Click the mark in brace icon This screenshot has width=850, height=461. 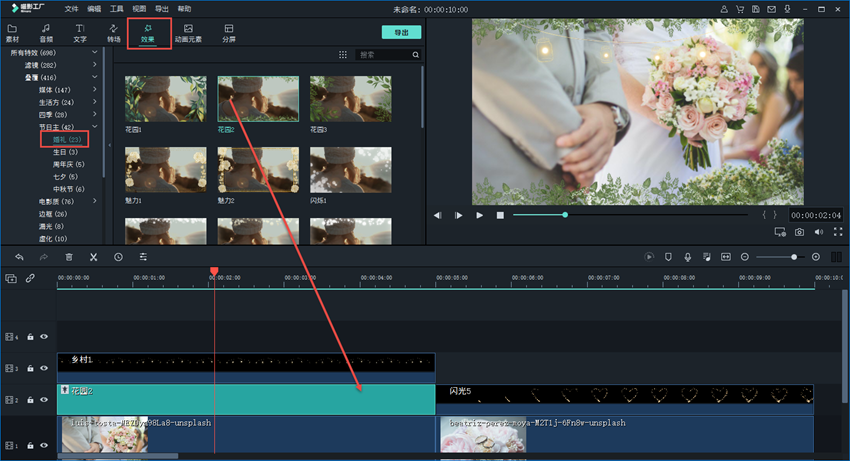[764, 215]
